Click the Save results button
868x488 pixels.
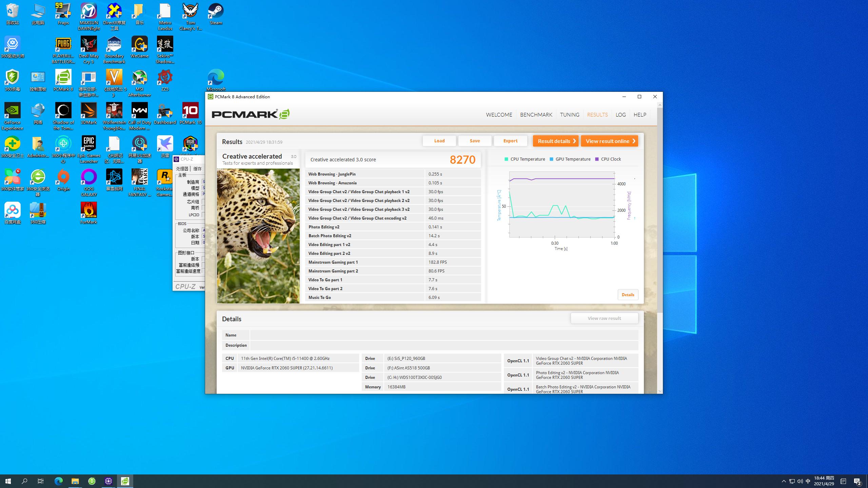474,141
